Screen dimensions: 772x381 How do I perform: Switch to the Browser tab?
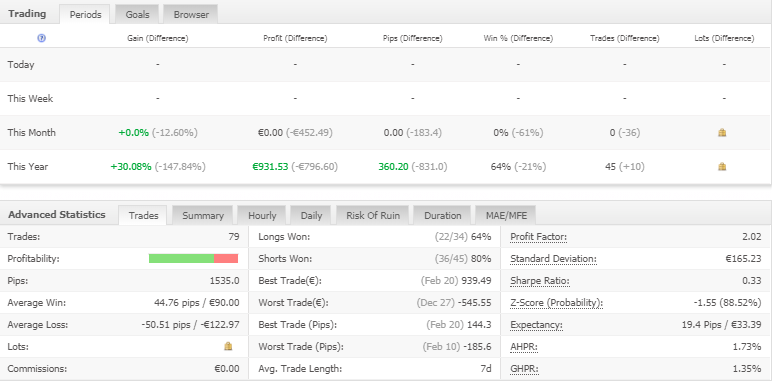point(191,14)
